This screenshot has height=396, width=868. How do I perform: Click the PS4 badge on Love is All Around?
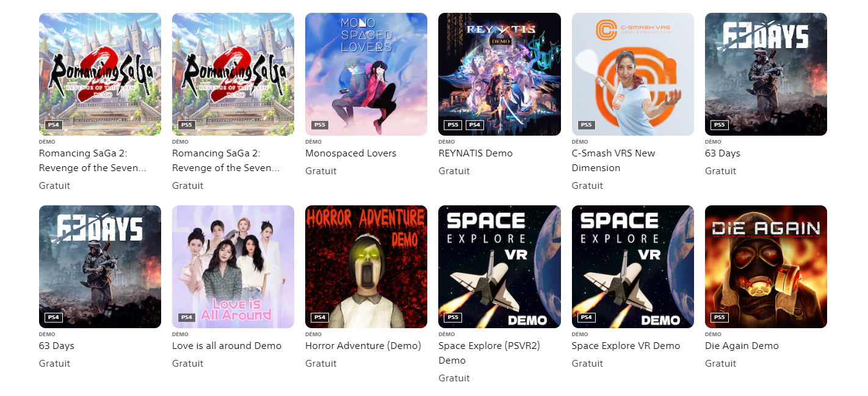187,317
